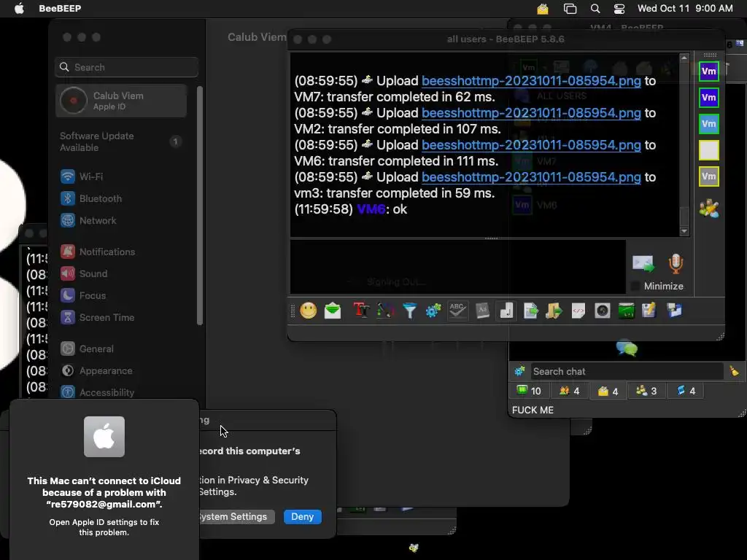The width and height of the screenshot is (747, 560).
Task: Click in the chat message input area
Action: tap(458, 267)
